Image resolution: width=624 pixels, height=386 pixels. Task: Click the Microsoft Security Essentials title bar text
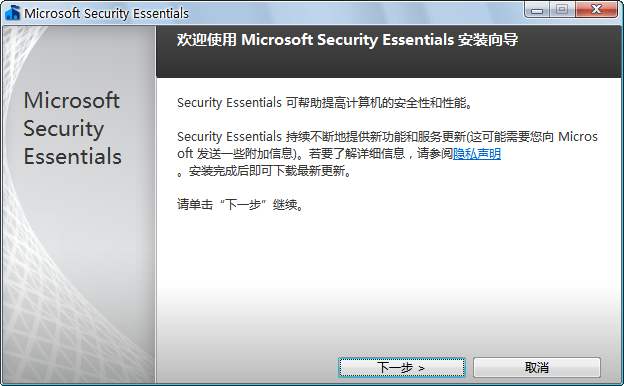pos(106,13)
